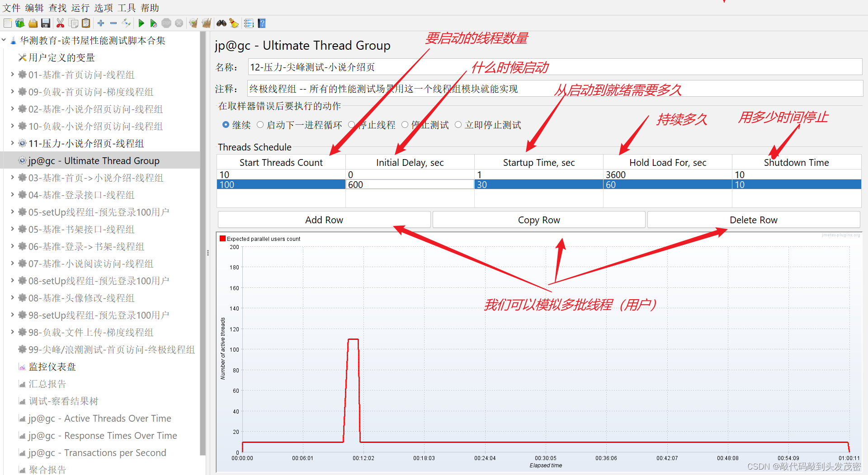
Task: Click the Reset Search yellow broom icon
Action: coord(234,23)
